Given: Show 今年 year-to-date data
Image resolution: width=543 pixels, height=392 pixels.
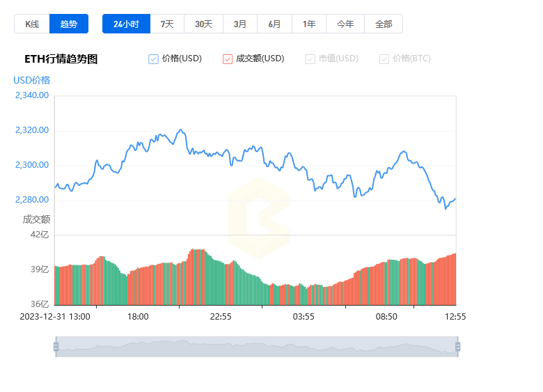Looking at the screenshot, I should pyautogui.click(x=345, y=24).
